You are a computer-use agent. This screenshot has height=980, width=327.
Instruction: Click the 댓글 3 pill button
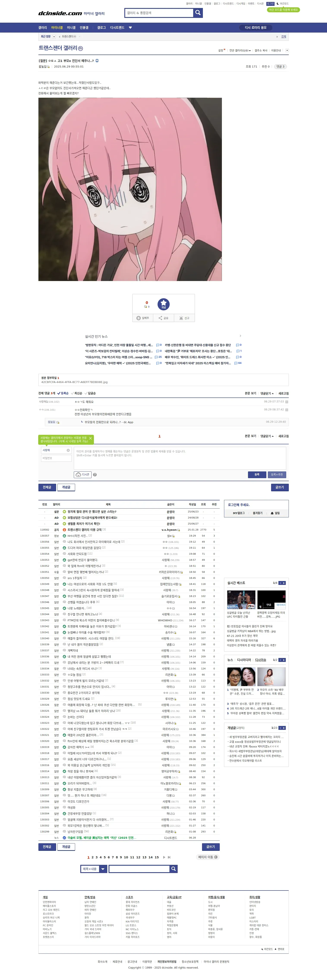pyautogui.click(x=281, y=67)
